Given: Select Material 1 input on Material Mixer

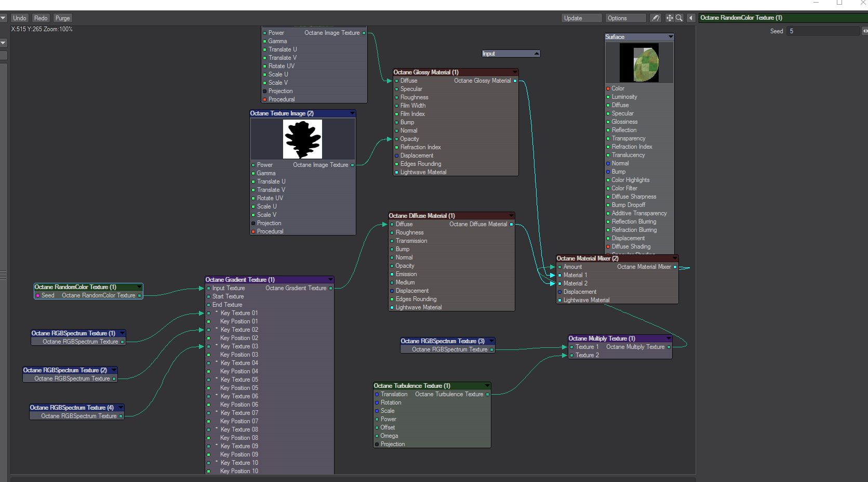Looking at the screenshot, I should (575, 275).
